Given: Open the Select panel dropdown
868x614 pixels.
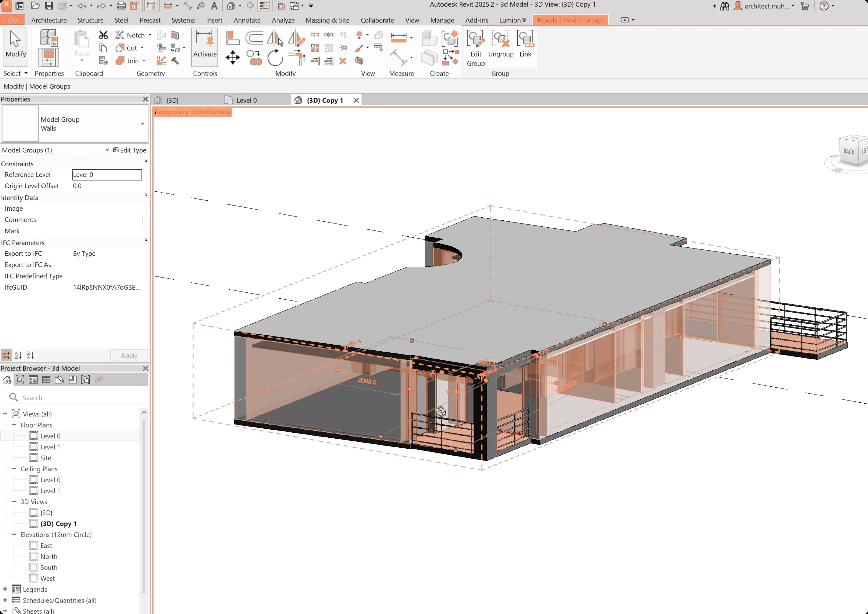Looking at the screenshot, I should click(15, 73).
